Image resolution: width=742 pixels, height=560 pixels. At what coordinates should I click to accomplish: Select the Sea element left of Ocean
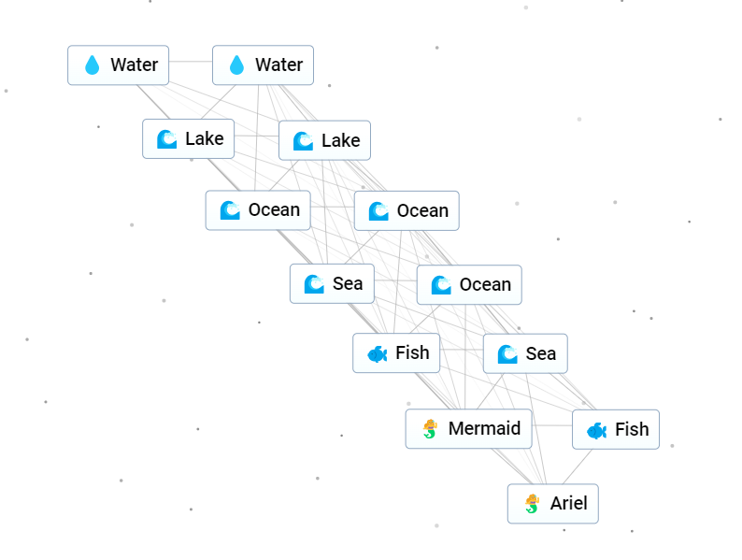pos(332,283)
